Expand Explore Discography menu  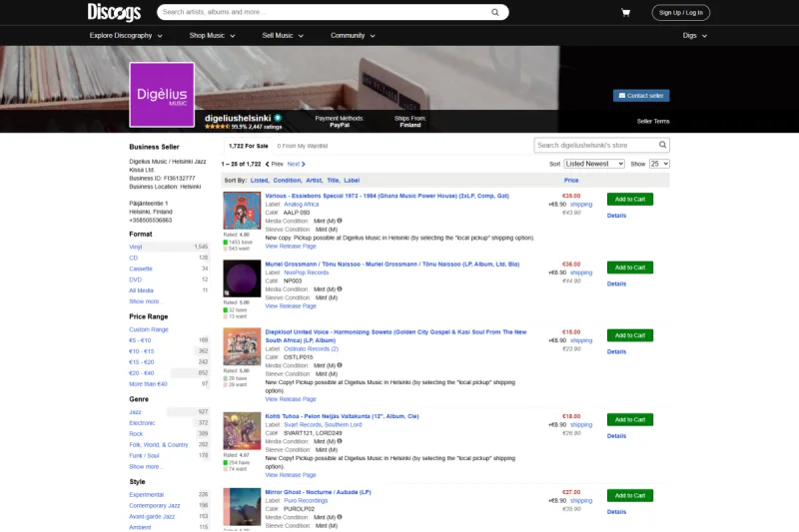click(x=126, y=36)
